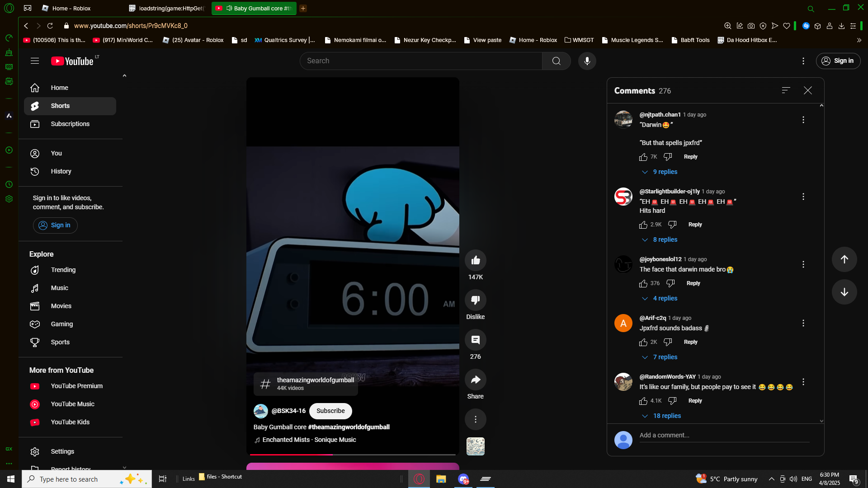This screenshot has height=488, width=868.
Task: Subscribe to @BSK34-16 channel
Action: click(330, 411)
